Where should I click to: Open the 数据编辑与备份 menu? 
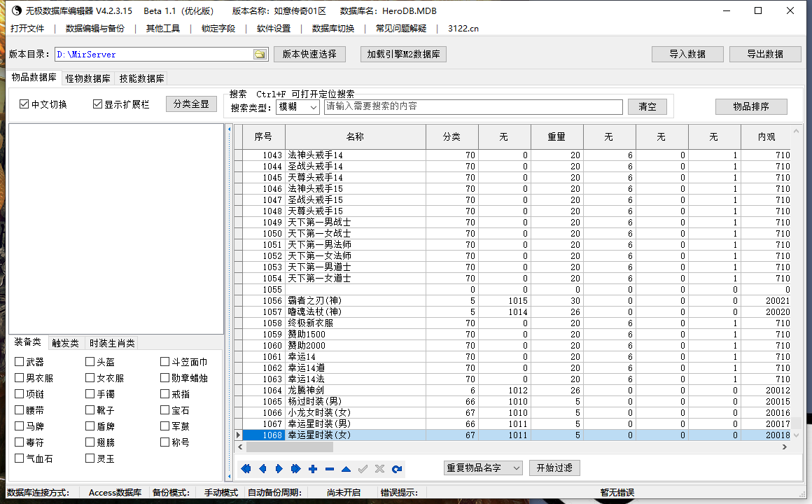95,29
